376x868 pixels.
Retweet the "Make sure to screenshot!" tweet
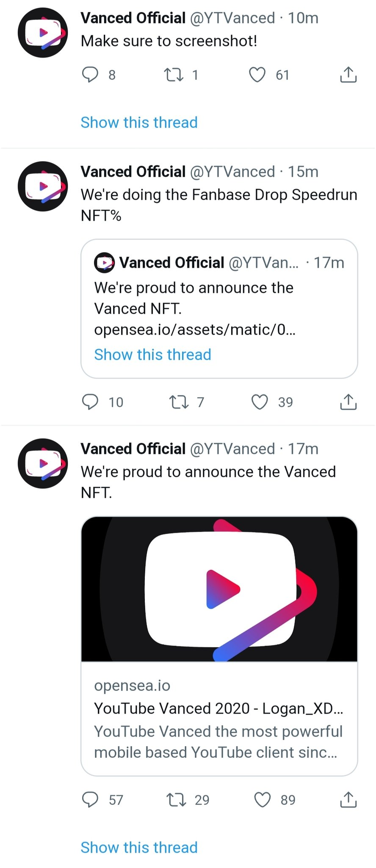174,75
